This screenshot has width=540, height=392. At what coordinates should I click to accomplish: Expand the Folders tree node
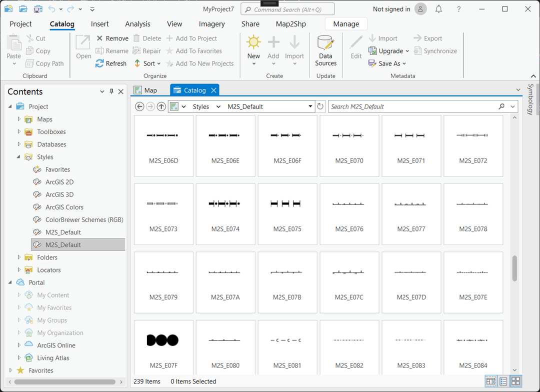point(19,257)
